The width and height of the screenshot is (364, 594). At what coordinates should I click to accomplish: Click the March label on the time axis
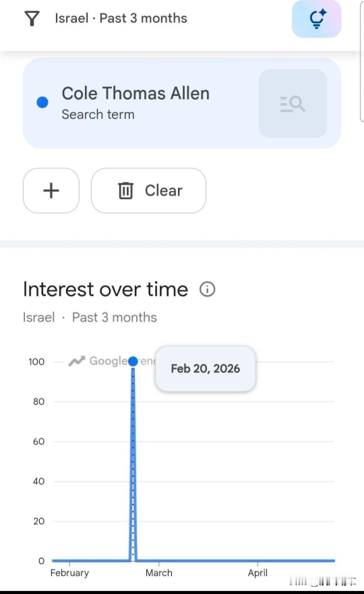coord(159,573)
